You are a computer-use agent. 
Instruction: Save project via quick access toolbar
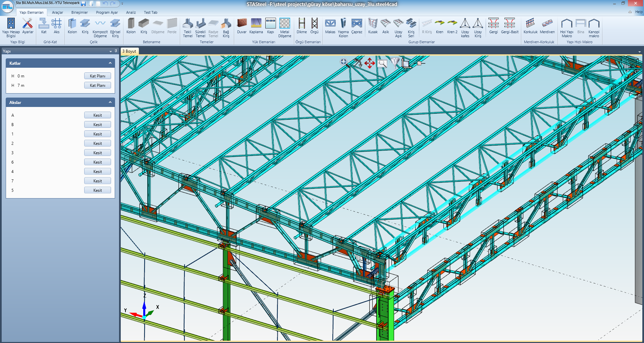(83, 4)
